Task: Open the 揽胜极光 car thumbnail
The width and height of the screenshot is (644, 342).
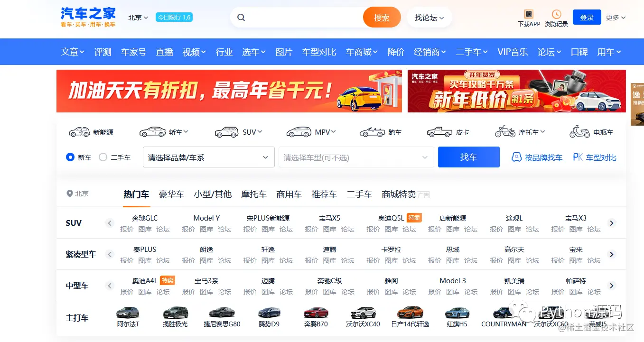Action: [175, 313]
